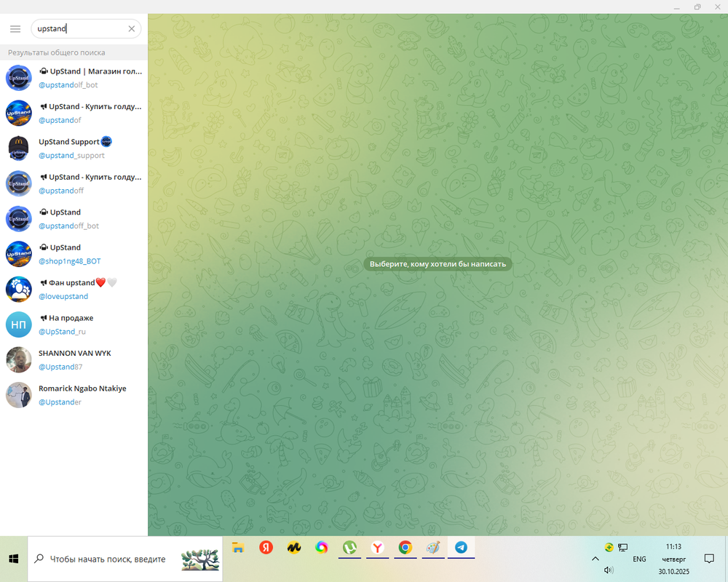The image size is (728, 582).
Task: Click the @loveupstand username link
Action: pyautogui.click(x=63, y=297)
